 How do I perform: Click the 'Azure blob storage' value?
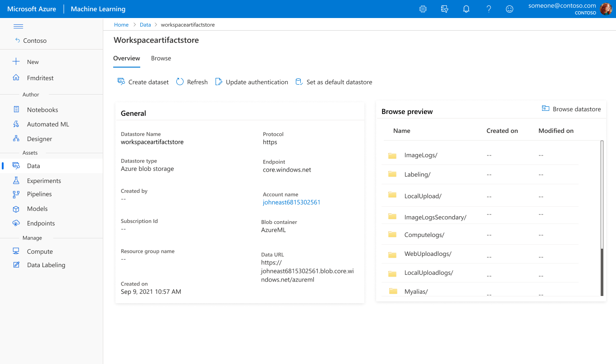point(147,169)
